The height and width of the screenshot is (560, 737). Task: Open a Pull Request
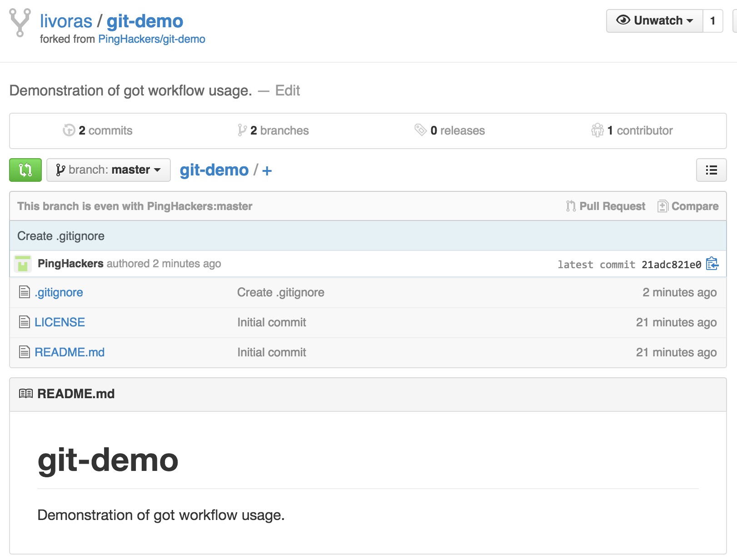click(x=606, y=206)
